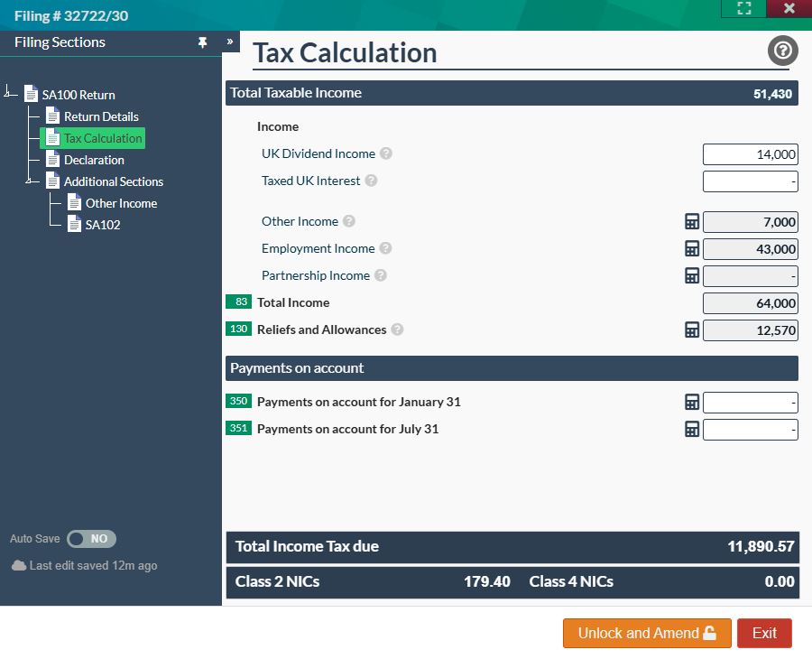812x659 pixels.
Task: Open the Other Income calculator icon
Action: tap(691, 221)
